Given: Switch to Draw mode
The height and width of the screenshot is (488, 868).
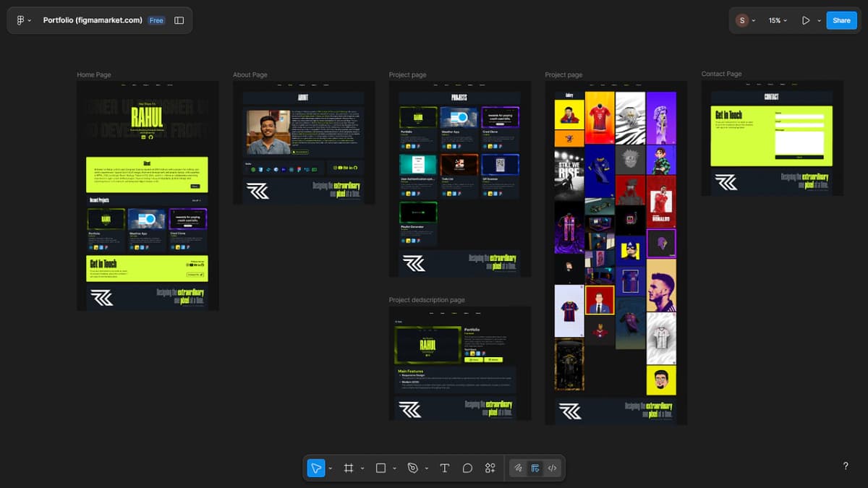Looking at the screenshot, I should 519,468.
